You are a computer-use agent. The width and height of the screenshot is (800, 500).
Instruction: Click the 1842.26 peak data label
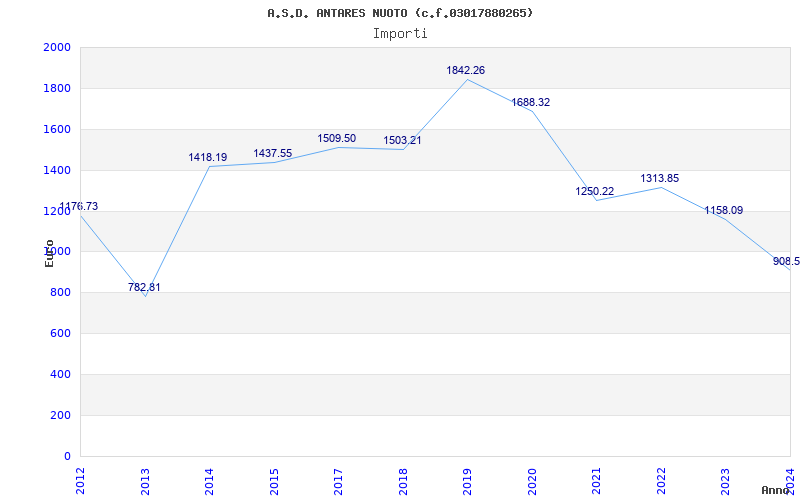pyautogui.click(x=466, y=70)
